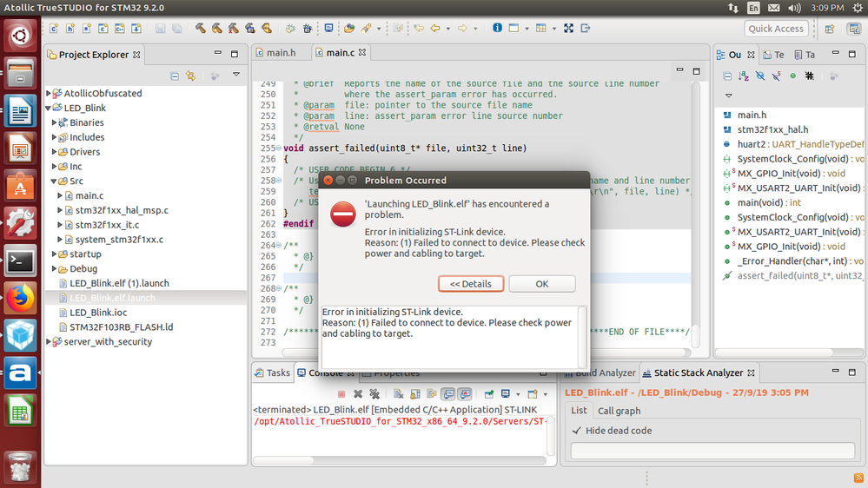Image resolution: width=868 pixels, height=488 pixels.
Task: Toggle the Hide dead code checkbox
Action: (577, 431)
